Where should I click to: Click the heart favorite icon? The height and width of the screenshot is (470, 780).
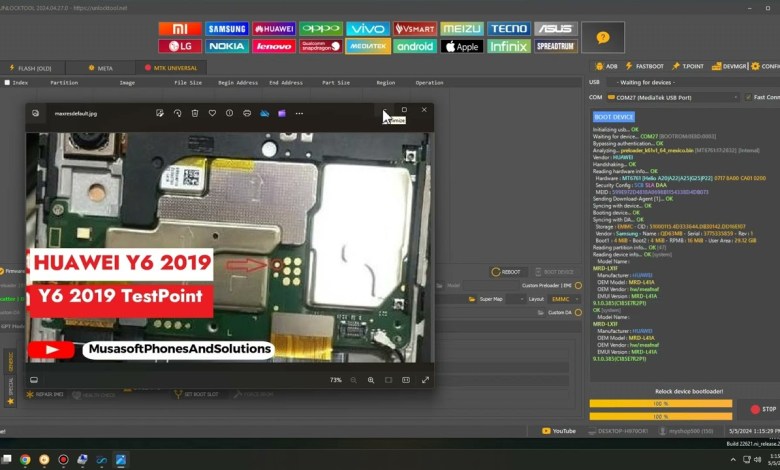(212, 113)
